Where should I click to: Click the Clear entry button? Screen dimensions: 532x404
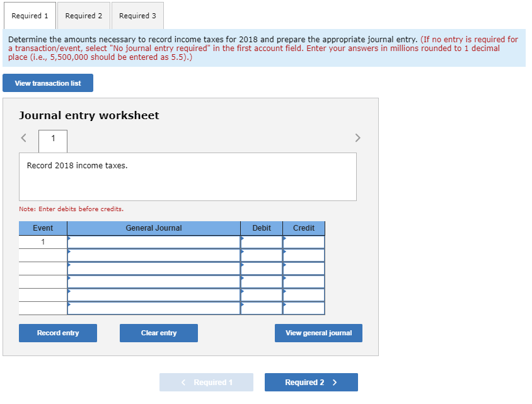click(x=158, y=333)
